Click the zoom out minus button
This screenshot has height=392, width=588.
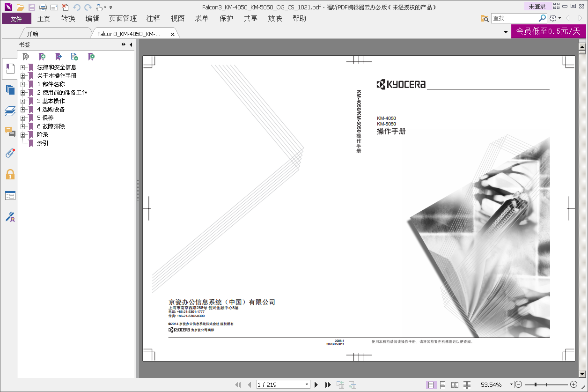tap(518, 385)
